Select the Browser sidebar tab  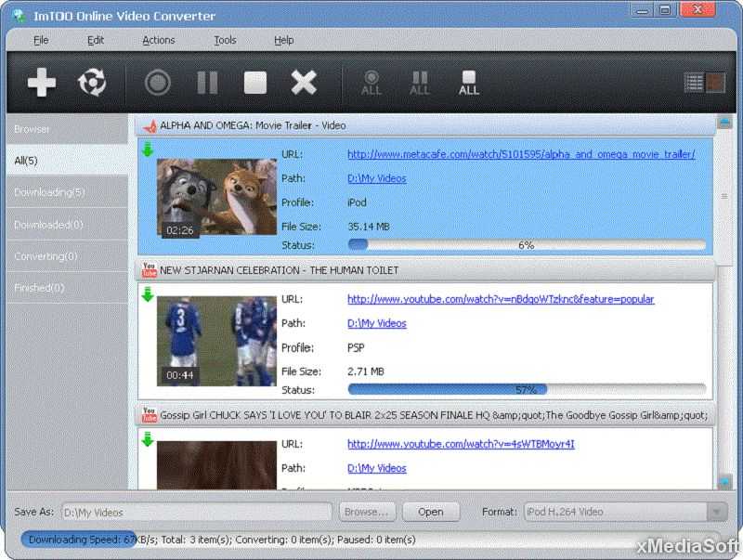tap(67, 129)
